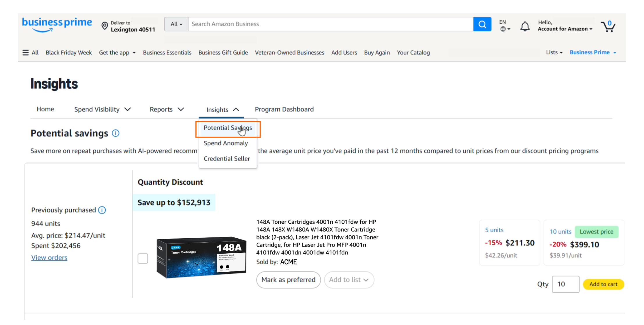Screen dimensions: 644x325
Task: Open the shopping cart icon
Action: (608, 26)
